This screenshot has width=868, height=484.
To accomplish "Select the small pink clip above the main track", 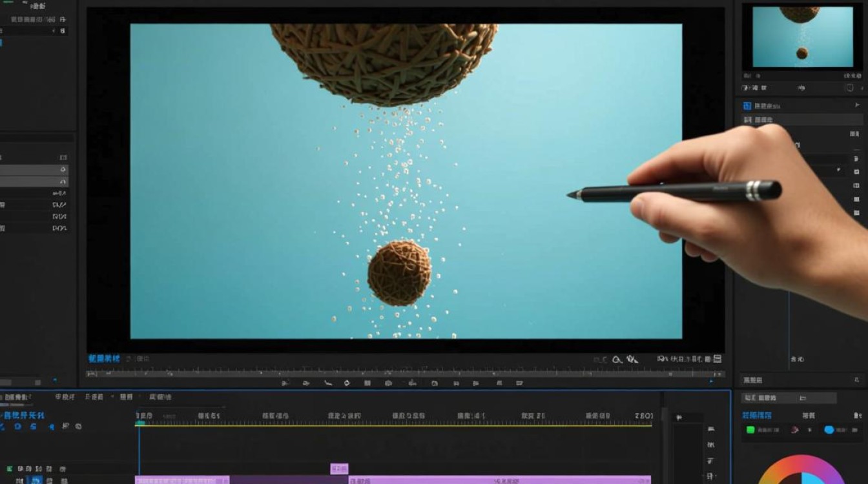I will pos(339,469).
